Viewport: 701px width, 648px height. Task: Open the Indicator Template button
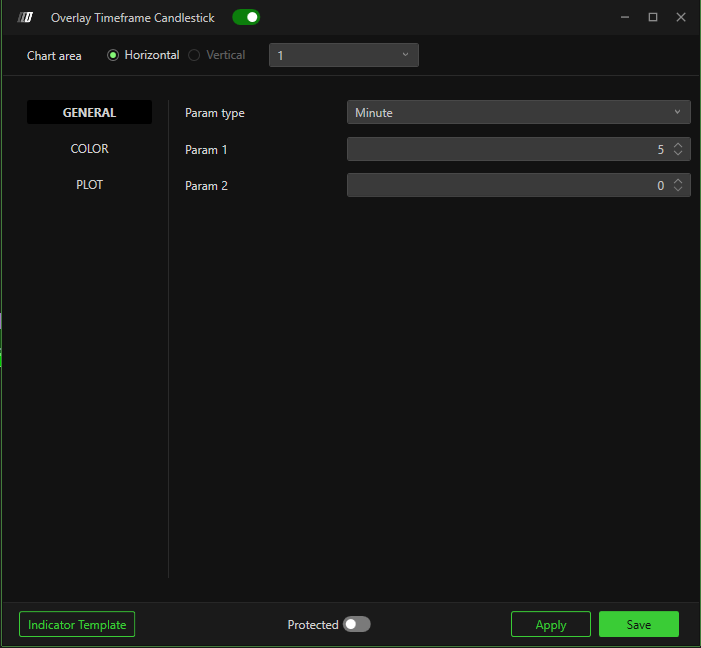coord(77,624)
